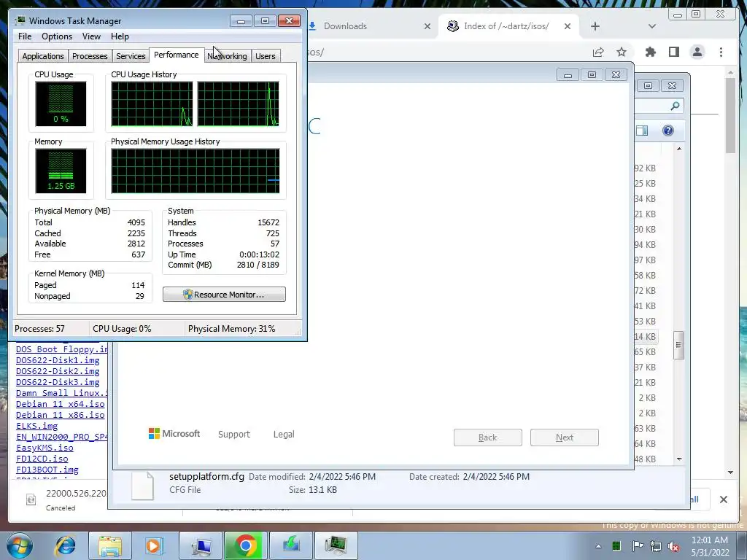This screenshot has width=747, height=560.
Task: Open the taskbar clock showing 12:01 AM
Action: [710, 546]
